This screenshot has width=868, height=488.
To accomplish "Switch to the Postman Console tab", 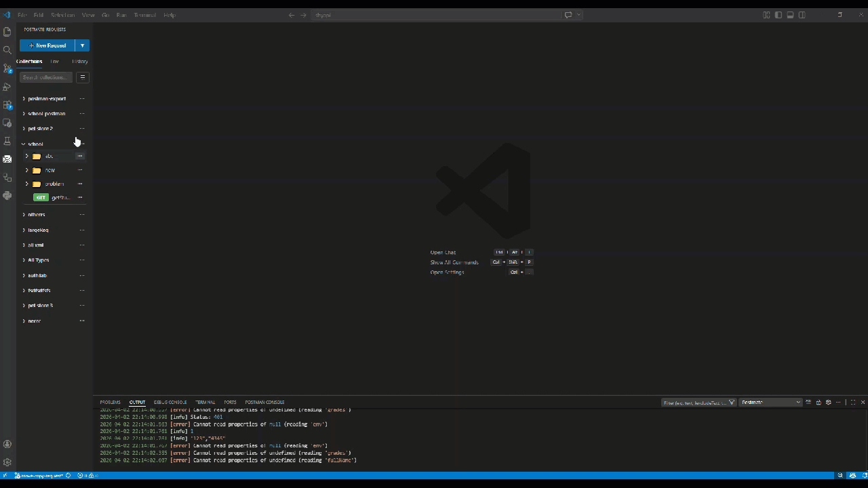I will (264, 403).
